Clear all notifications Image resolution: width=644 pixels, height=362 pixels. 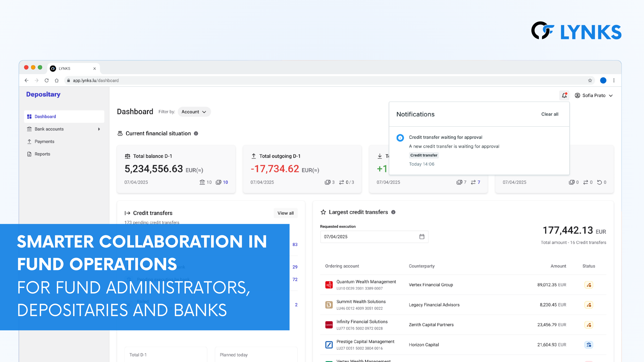point(550,114)
